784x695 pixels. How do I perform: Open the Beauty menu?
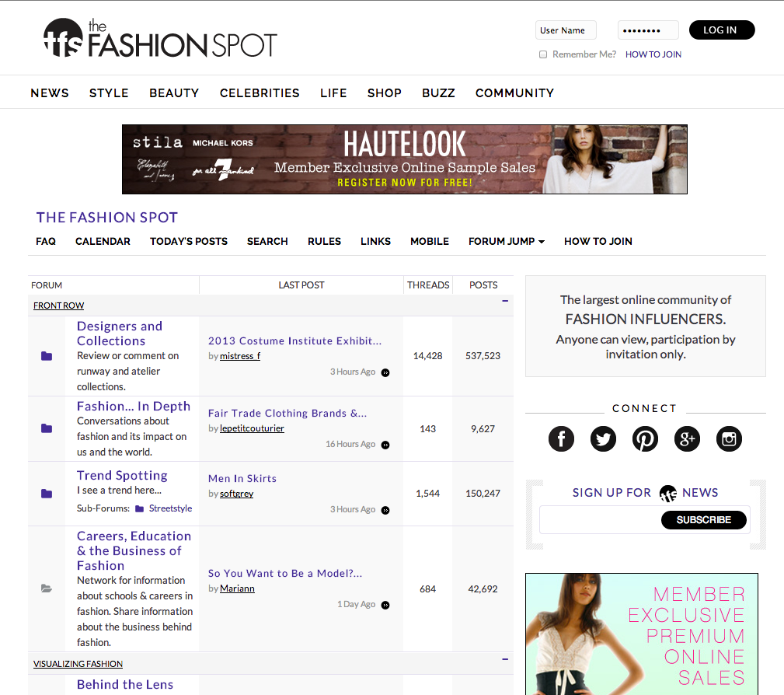tap(174, 93)
